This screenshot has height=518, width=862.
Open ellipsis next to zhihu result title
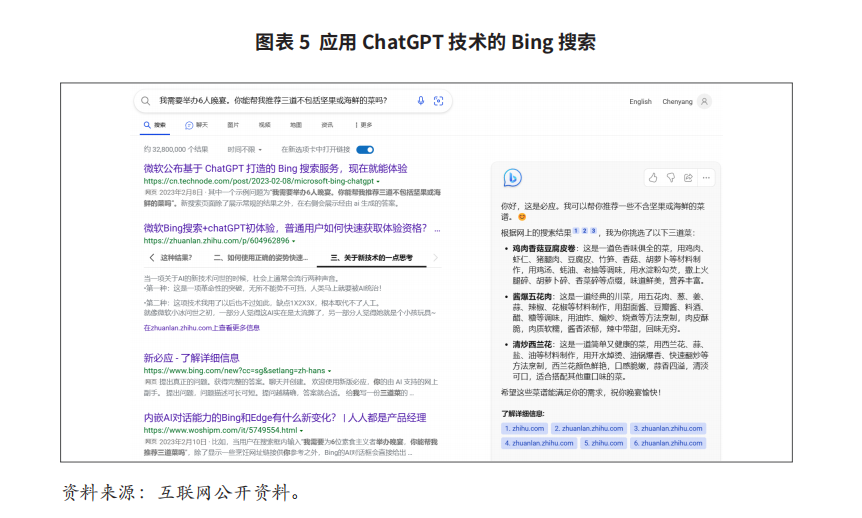[437, 230]
